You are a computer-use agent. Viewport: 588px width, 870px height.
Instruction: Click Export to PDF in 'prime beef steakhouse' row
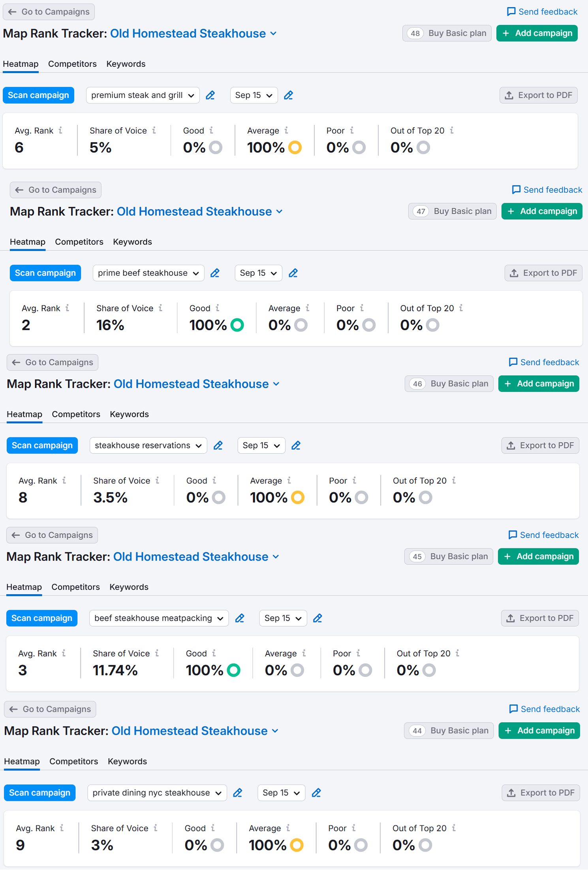tap(543, 273)
